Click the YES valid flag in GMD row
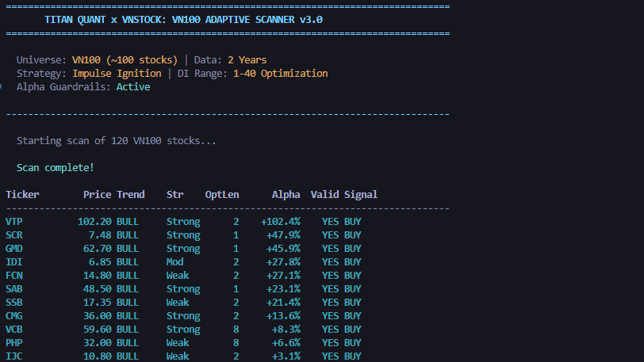Viewport: 644px width, 362px height. (331, 249)
